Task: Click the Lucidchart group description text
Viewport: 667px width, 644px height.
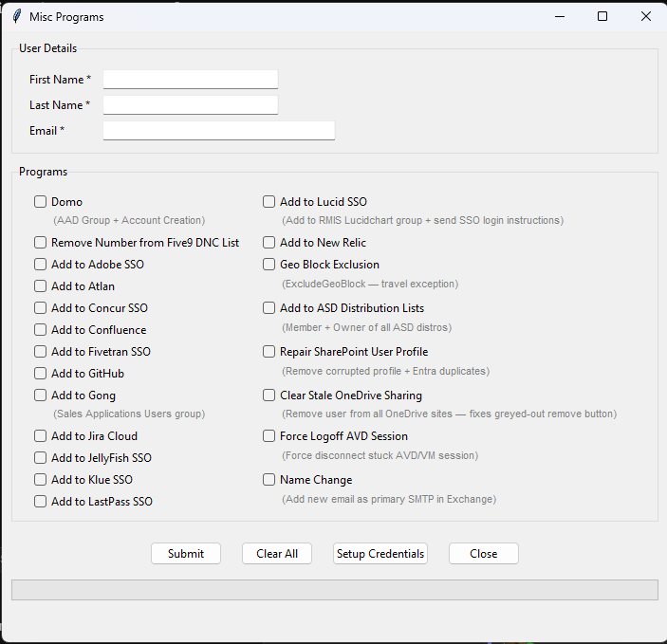Action: [422, 220]
